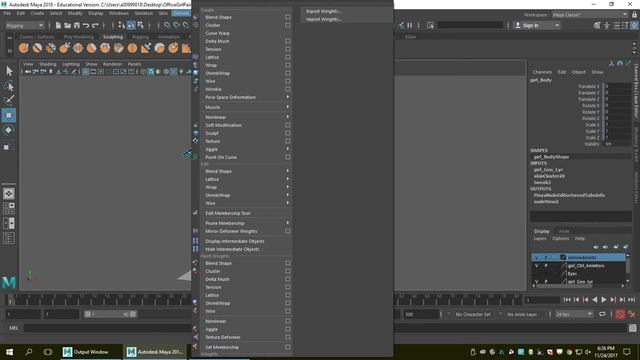Switch to the Poly Modeling shelf tab
640x360 pixels.
click(x=78, y=37)
